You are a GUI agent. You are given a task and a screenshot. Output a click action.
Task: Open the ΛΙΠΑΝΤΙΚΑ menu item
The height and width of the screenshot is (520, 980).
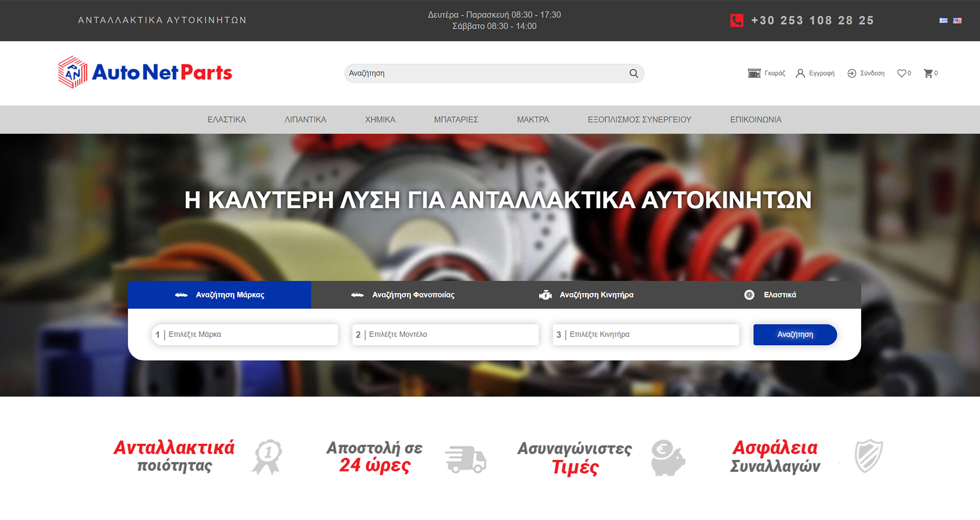(305, 120)
